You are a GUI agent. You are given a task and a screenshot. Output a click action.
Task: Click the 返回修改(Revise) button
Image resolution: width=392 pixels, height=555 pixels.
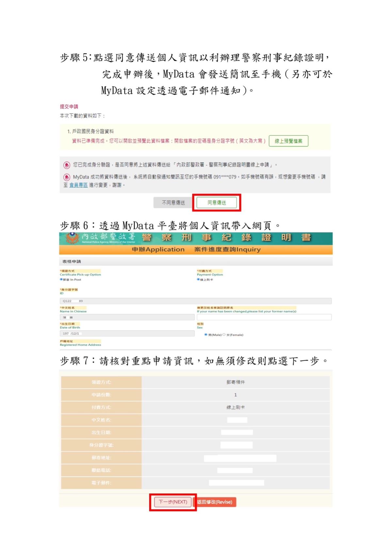tap(215, 502)
